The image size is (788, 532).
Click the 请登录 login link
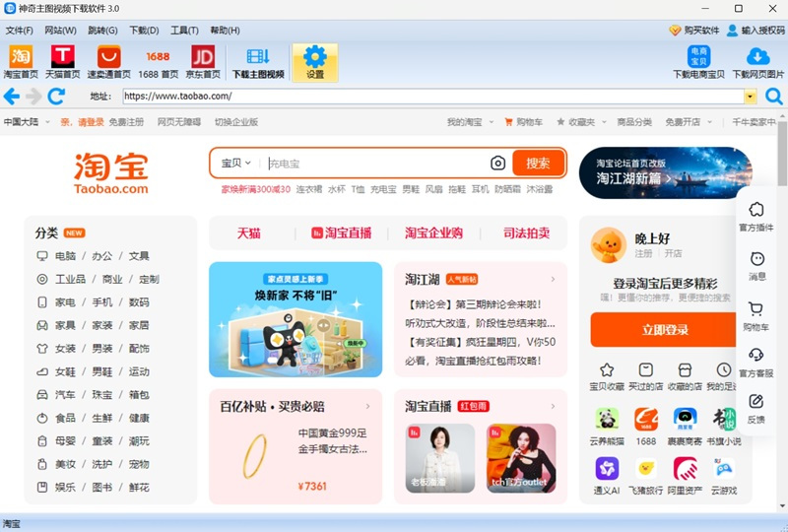pos(91,122)
